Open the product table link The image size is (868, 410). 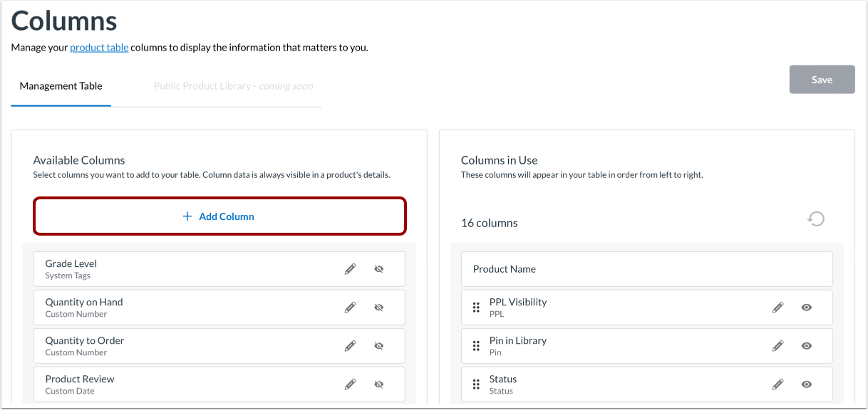pos(98,47)
